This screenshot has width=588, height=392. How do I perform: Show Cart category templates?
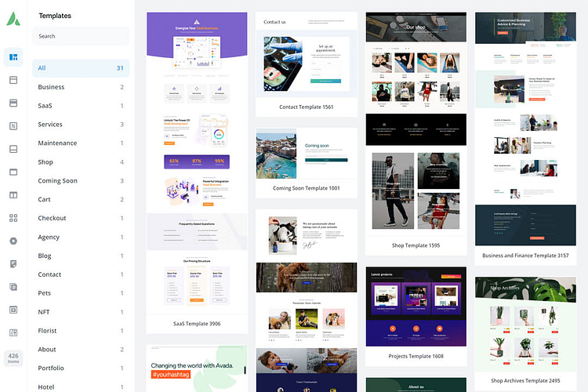pos(81,199)
